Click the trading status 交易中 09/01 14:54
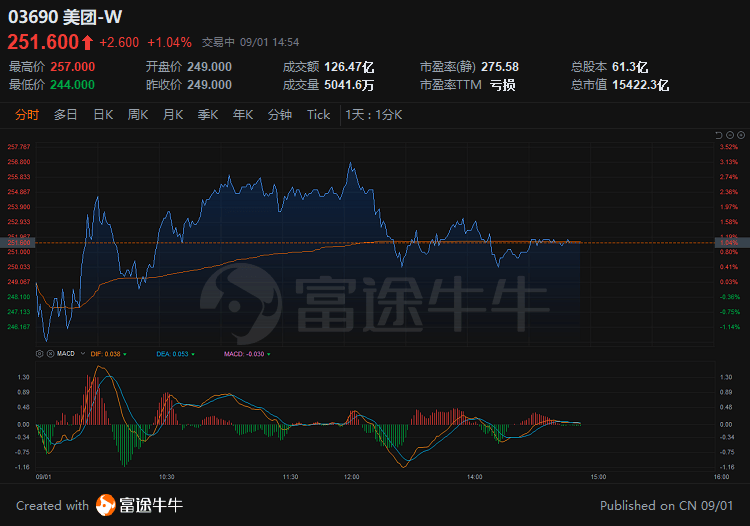 pos(251,43)
